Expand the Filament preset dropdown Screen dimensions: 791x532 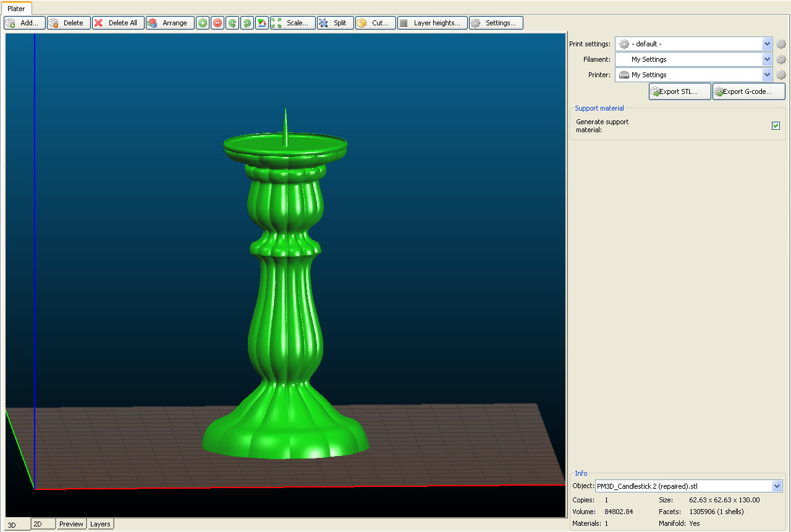coord(767,59)
